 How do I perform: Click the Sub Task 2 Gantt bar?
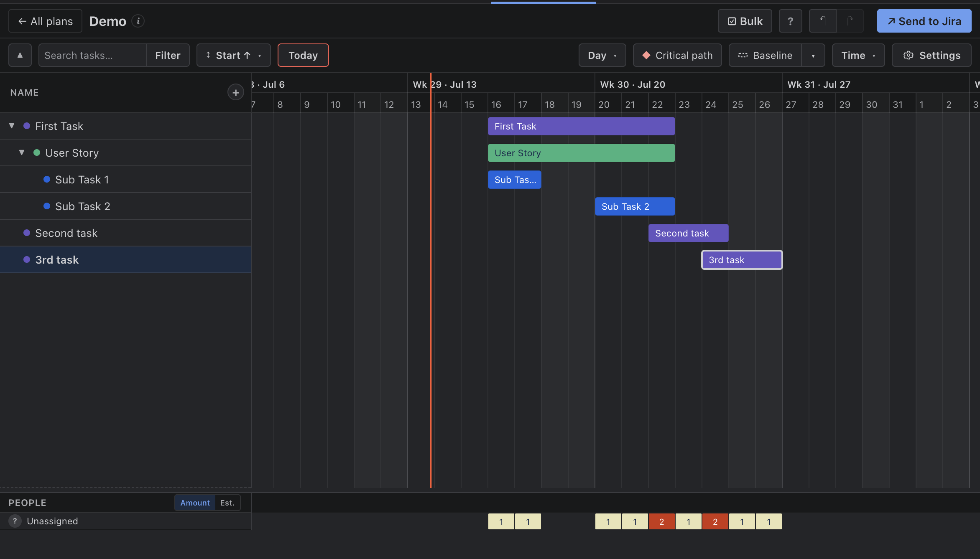point(635,206)
